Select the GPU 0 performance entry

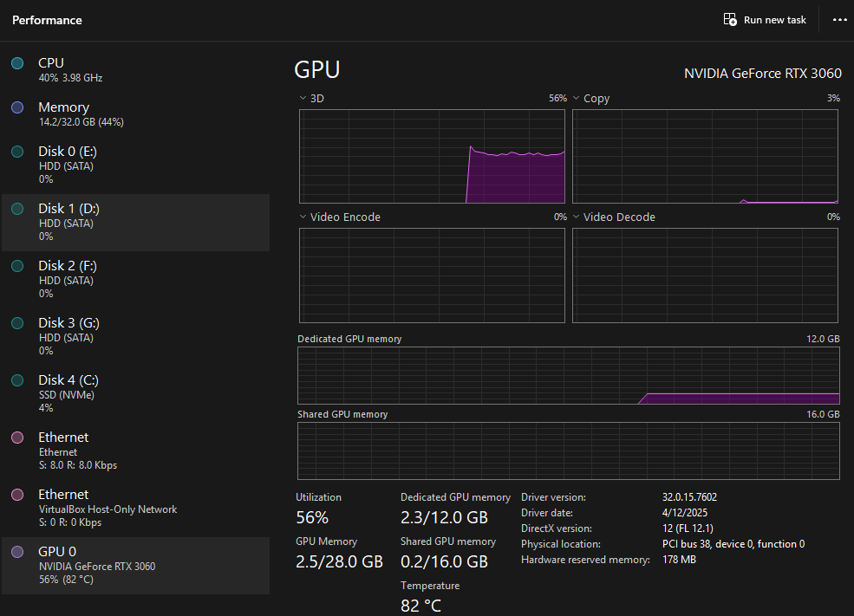coord(135,566)
